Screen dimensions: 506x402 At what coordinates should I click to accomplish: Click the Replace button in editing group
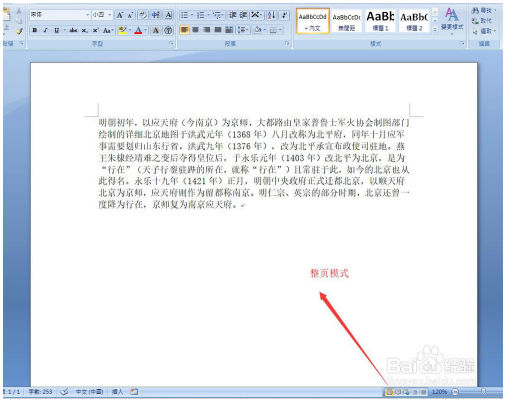(x=483, y=21)
